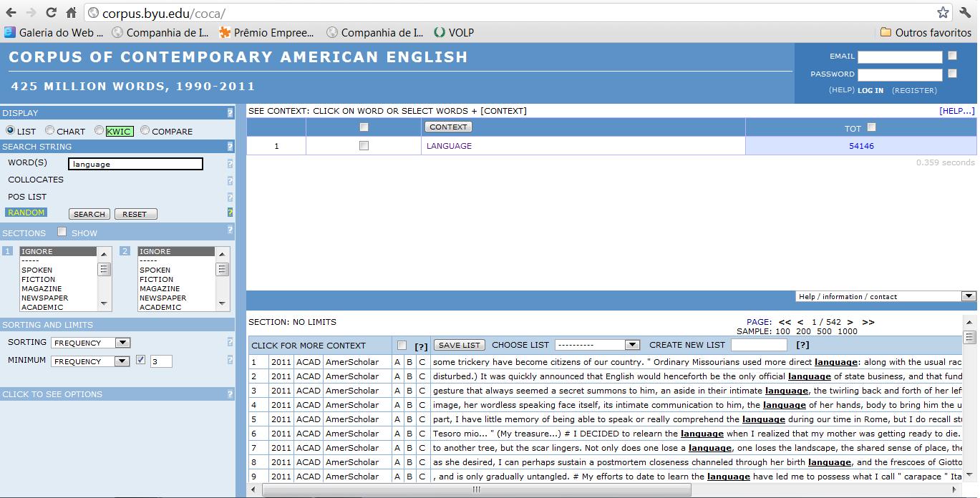Toggle the checkbox before the SAVE LIST button
Viewport: 980px width, 498px height.
click(x=402, y=345)
